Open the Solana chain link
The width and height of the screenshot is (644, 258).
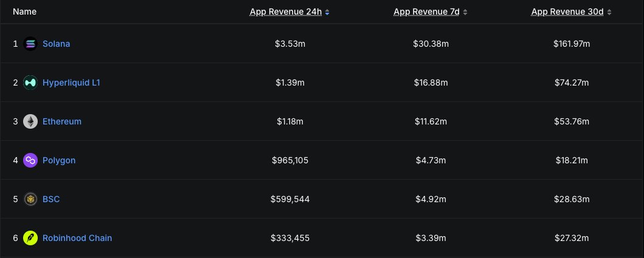click(57, 44)
